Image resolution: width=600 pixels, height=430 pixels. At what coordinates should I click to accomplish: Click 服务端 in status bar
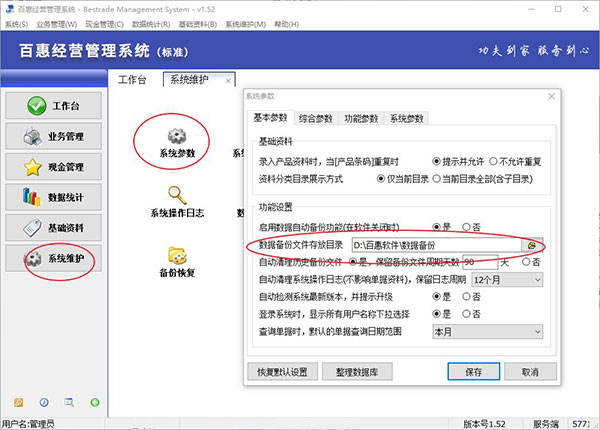(546, 424)
